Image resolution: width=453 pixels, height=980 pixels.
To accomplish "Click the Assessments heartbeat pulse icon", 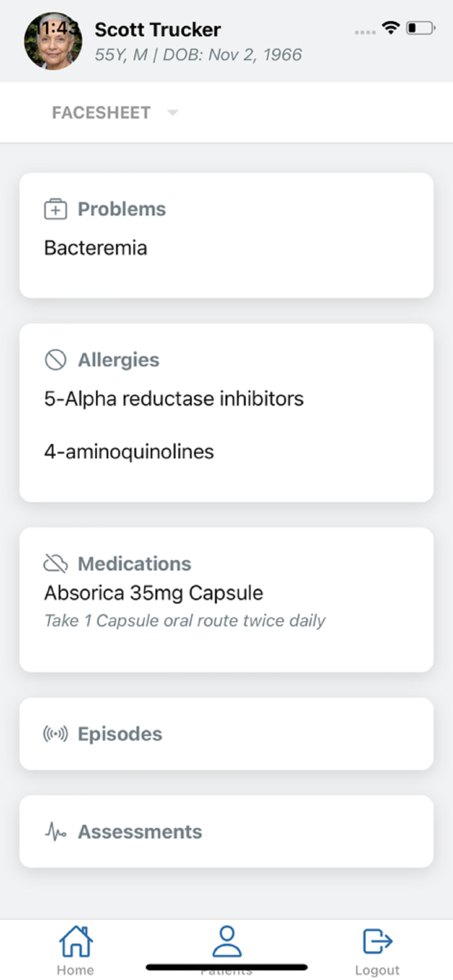I will (55, 831).
